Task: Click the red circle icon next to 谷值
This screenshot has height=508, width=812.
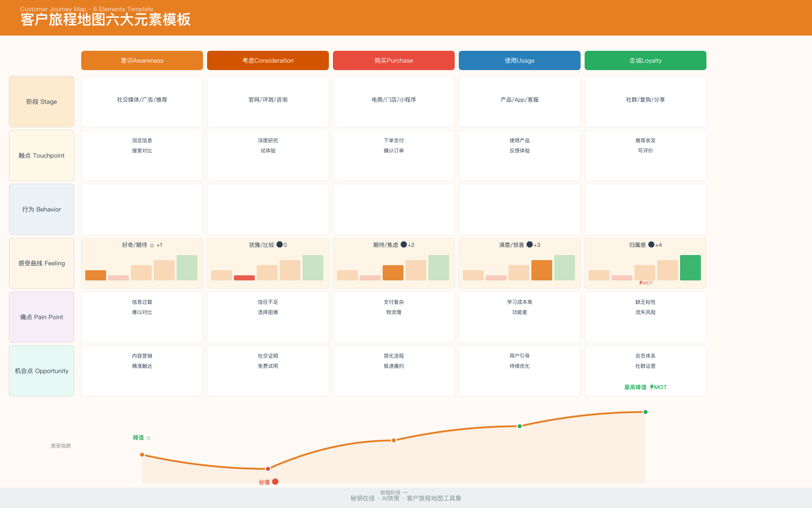Action: pyautogui.click(x=275, y=482)
